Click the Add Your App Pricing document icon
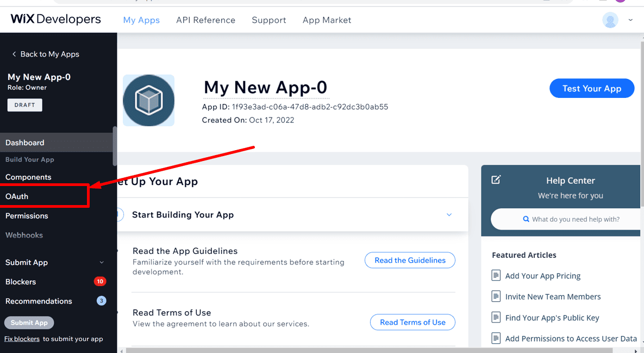Image resolution: width=644 pixels, height=353 pixels. point(496,275)
